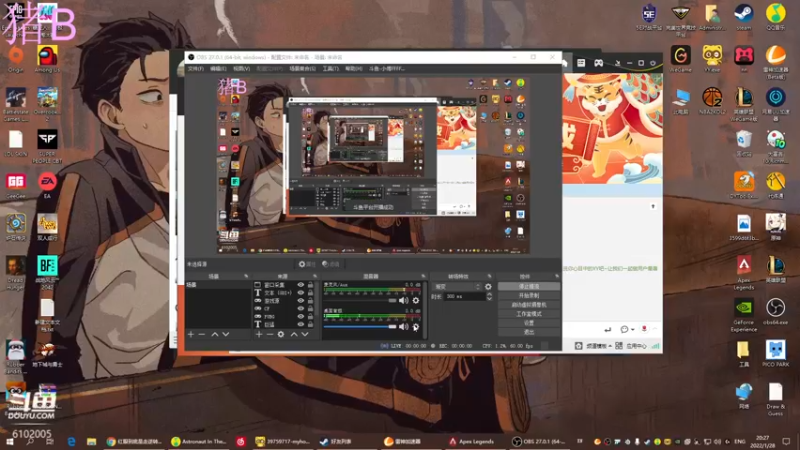Pop out the 混音器 mixer dock panel

[423, 276]
